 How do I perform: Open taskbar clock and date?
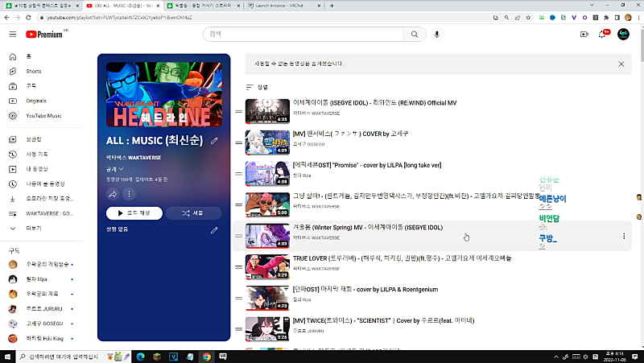click(x=614, y=357)
